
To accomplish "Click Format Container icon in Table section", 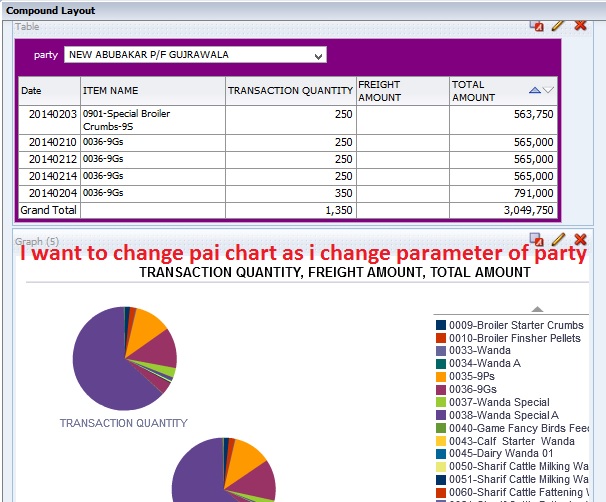I will click(x=536, y=26).
